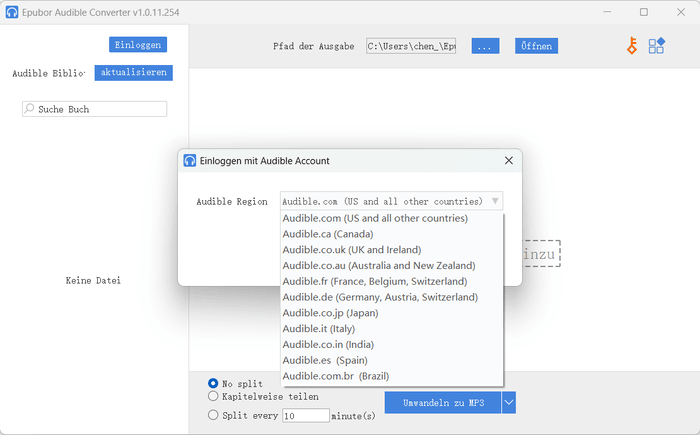700x435 pixels.
Task: Choose Audible.de (Germany, Austria, Switzerland)
Action: [x=392, y=297]
